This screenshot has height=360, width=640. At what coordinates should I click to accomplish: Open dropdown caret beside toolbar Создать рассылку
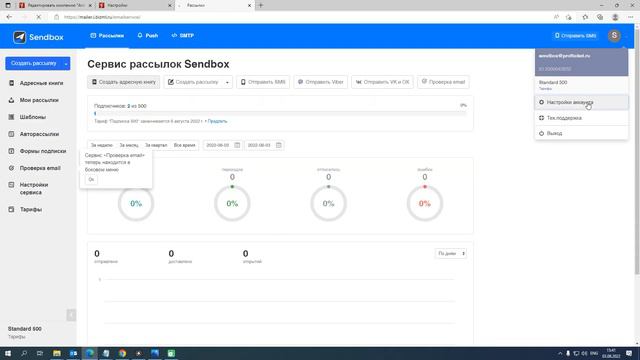[227, 82]
